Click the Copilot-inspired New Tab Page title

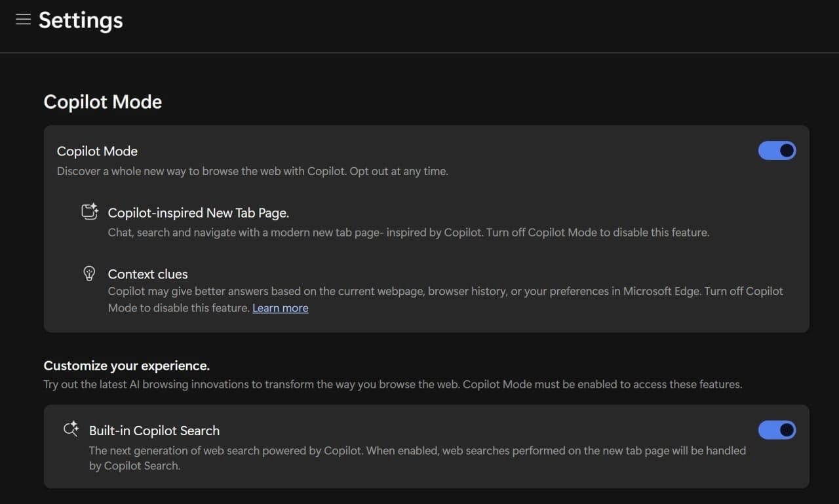point(198,213)
